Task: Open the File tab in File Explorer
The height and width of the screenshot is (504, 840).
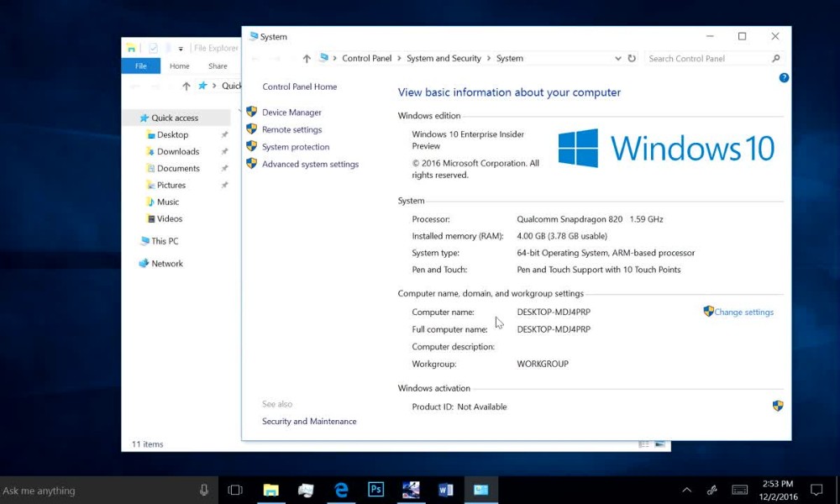Action: (141, 66)
